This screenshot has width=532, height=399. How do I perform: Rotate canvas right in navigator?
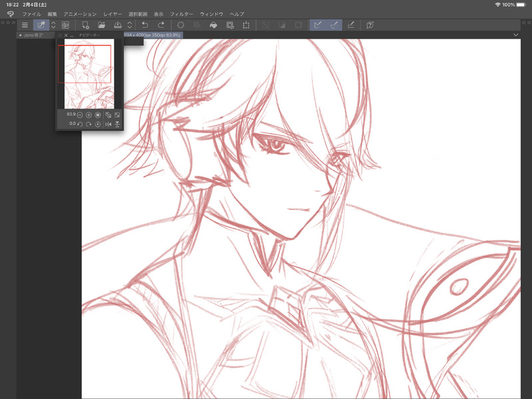(x=89, y=124)
